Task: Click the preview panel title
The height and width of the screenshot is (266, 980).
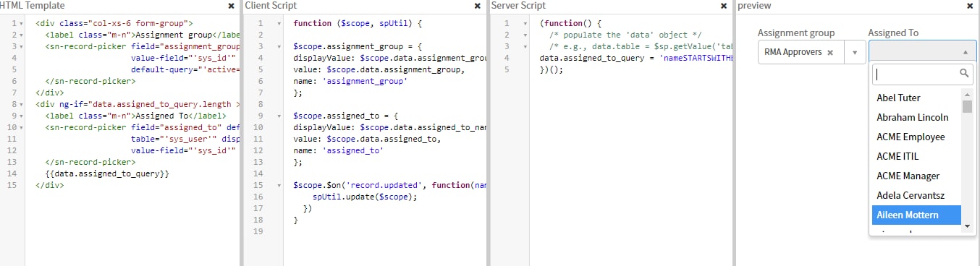Action: (754, 6)
